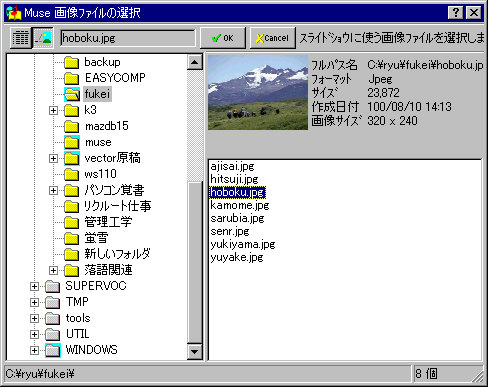The height and width of the screenshot is (387, 488).
Task: Select the 落語関連 folder icon
Action: [x=71, y=270]
